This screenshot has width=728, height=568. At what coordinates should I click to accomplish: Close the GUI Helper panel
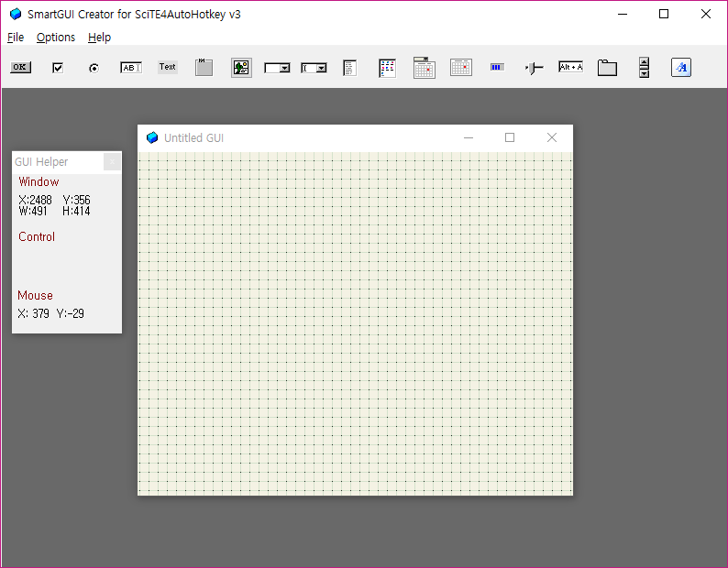tap(112, 161)
